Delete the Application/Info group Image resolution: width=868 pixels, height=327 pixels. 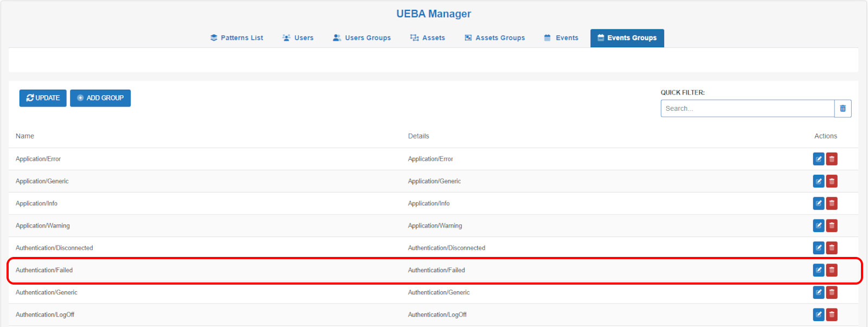coord(832,203)
